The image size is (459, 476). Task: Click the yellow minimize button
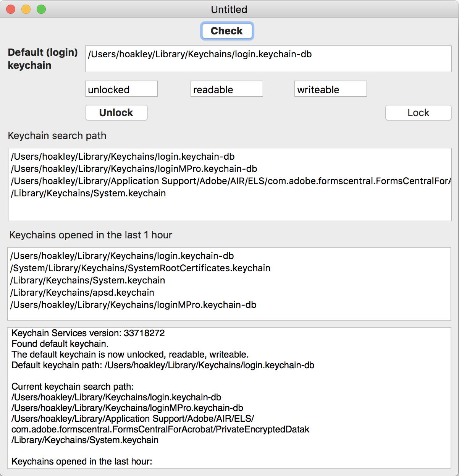26,8
